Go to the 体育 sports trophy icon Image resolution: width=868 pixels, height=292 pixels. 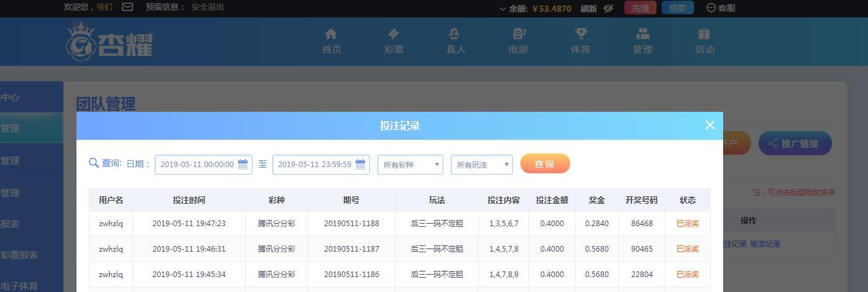(x=580, y=34)
